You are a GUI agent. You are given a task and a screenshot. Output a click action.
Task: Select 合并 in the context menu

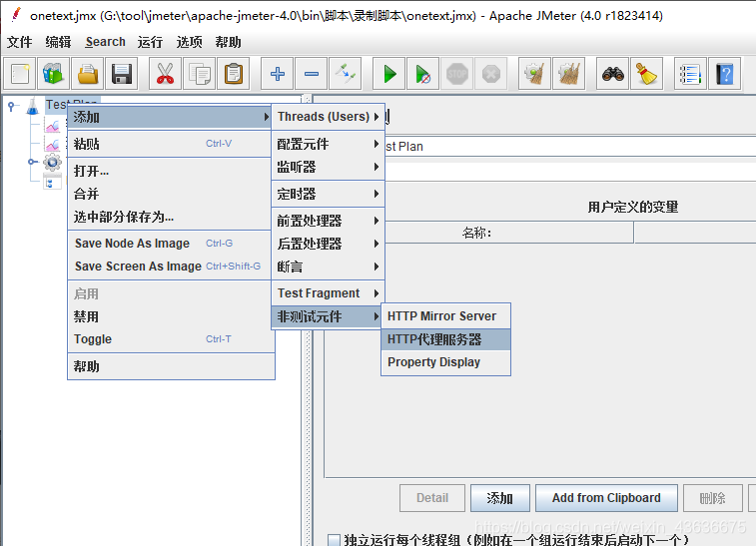(171, 194)
